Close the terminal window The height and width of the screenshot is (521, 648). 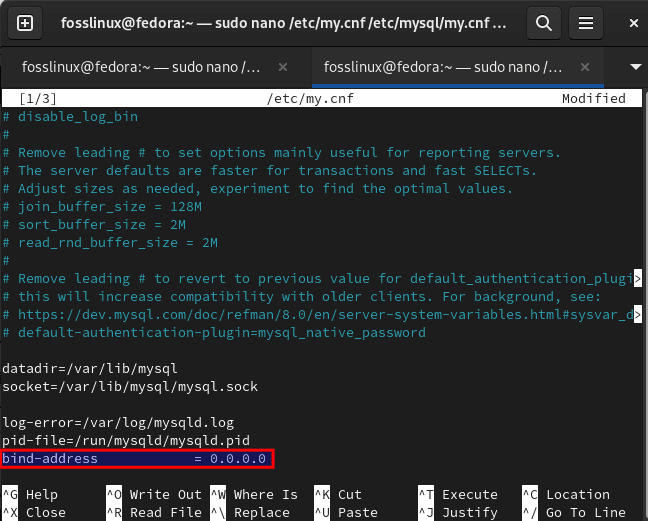(634, 23)
